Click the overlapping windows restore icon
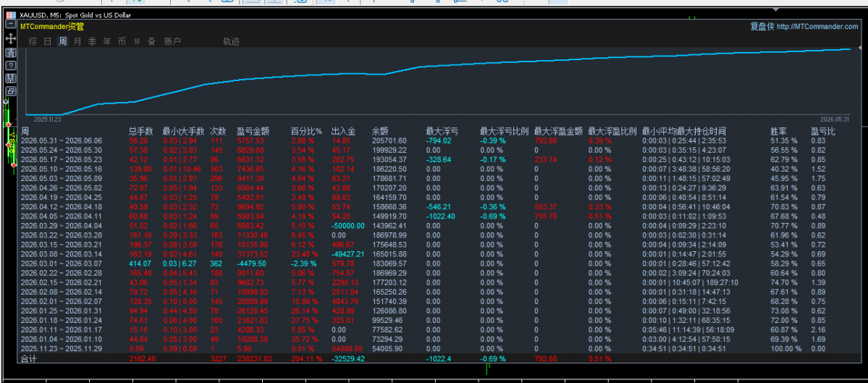Viewport: 868px width, 383px height. [11, 91]
